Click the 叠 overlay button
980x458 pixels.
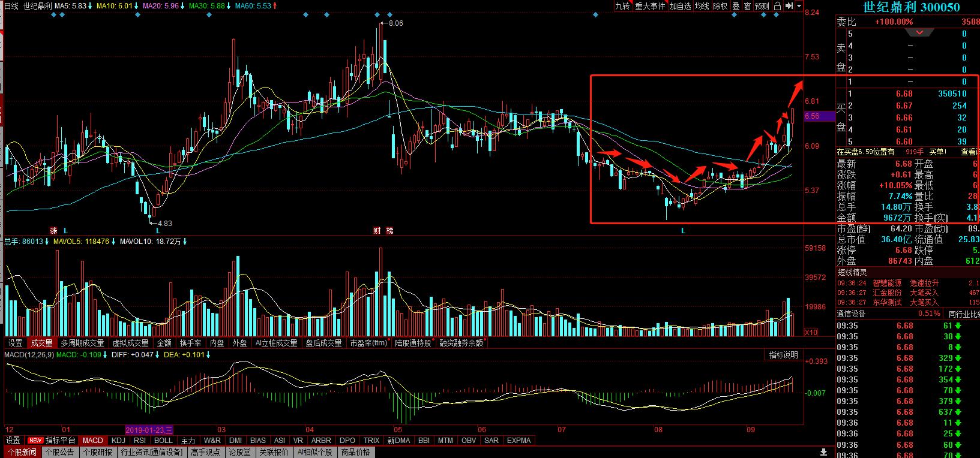click(x=736, y=6)
